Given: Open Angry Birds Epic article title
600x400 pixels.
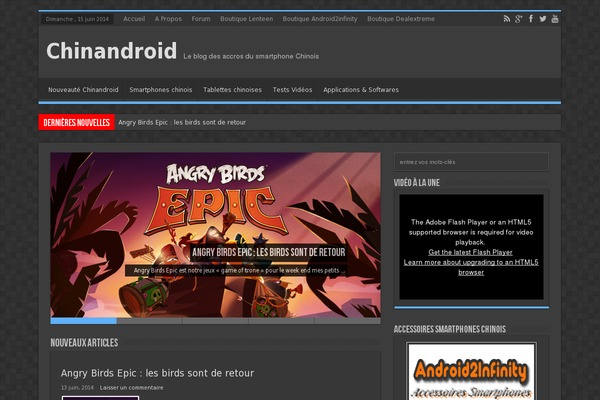Looking at the screenshot, I should pyautogui.click(x=157, y=373).
